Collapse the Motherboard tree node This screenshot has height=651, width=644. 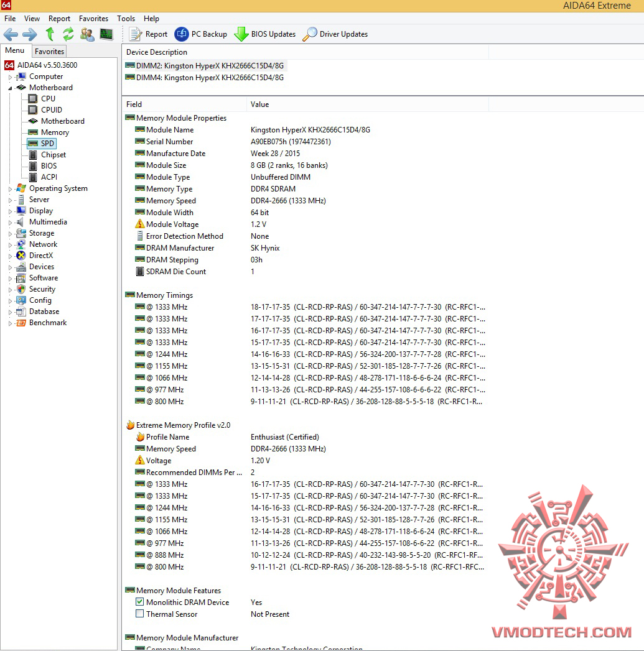click(x=10, y=88)
